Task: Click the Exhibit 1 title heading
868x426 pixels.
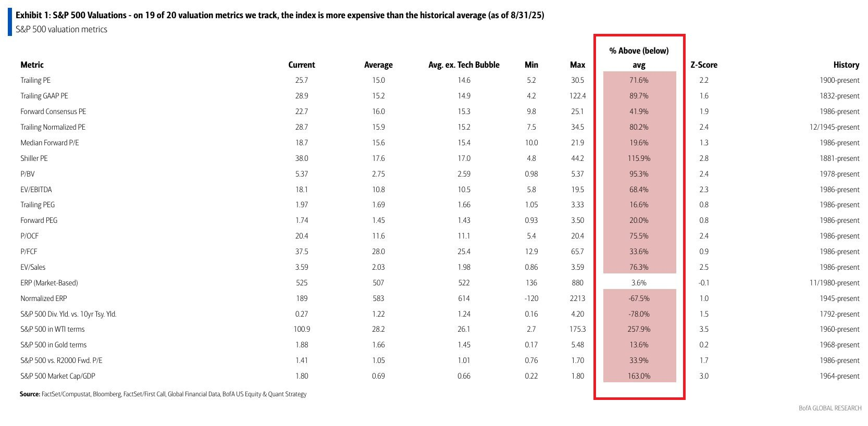Action: pos(280,15)
